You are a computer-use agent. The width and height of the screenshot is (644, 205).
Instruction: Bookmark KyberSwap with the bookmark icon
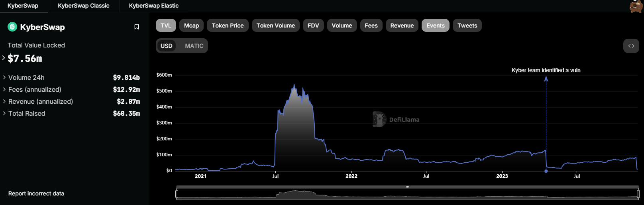[x=137, y=27]
